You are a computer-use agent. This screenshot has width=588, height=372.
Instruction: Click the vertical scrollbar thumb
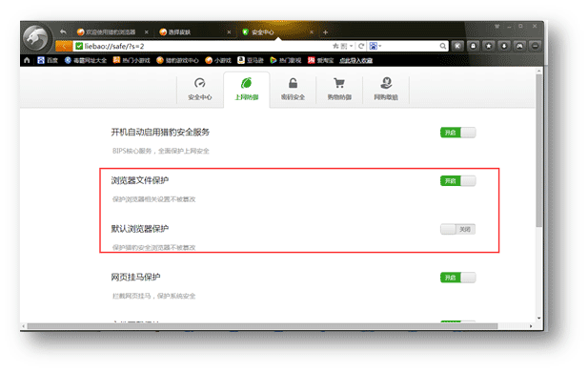[x=538, y=151]
